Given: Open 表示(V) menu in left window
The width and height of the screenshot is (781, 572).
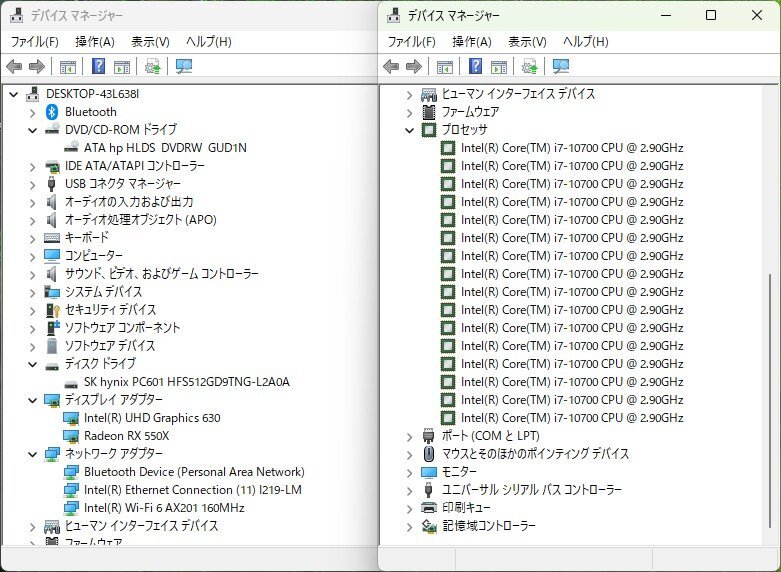Looking at the screenshot, I should pos(150,42).
